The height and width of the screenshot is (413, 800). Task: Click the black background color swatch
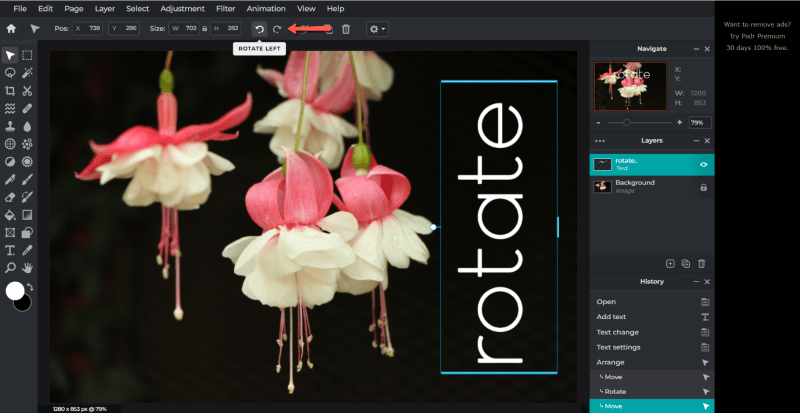[24, 304]
